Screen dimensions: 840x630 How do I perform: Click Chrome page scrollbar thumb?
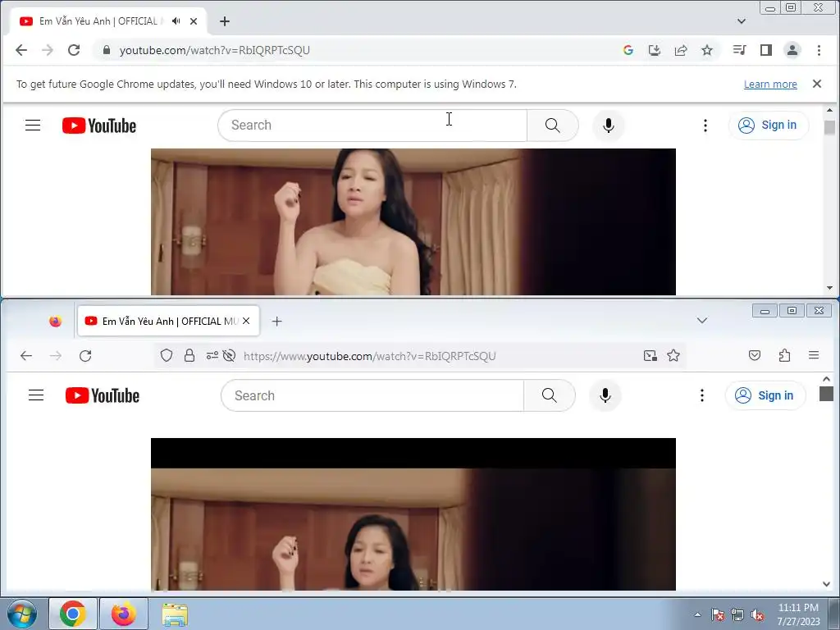[830, 127]
